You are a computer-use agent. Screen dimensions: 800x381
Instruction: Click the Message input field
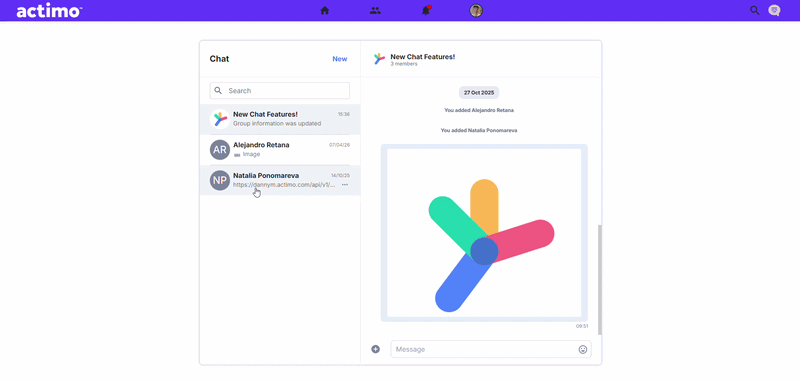pyautogui.click(x=491, y=349)
